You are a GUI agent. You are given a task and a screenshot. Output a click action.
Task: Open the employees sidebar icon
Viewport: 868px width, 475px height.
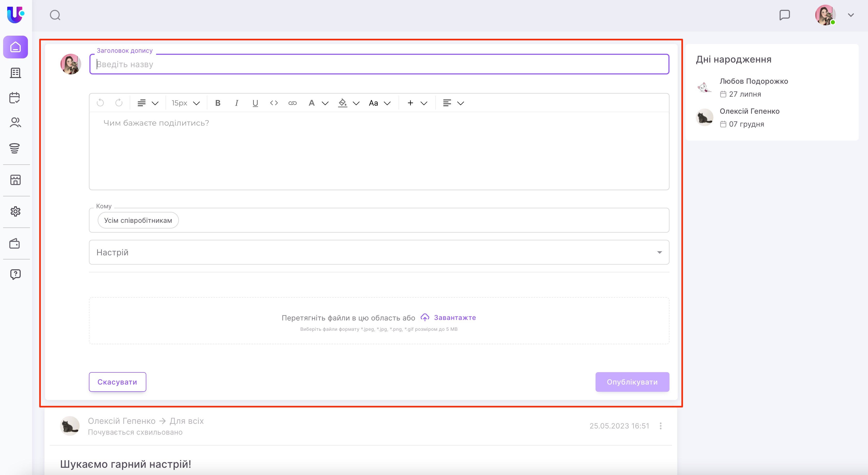[x=15, y=122]
